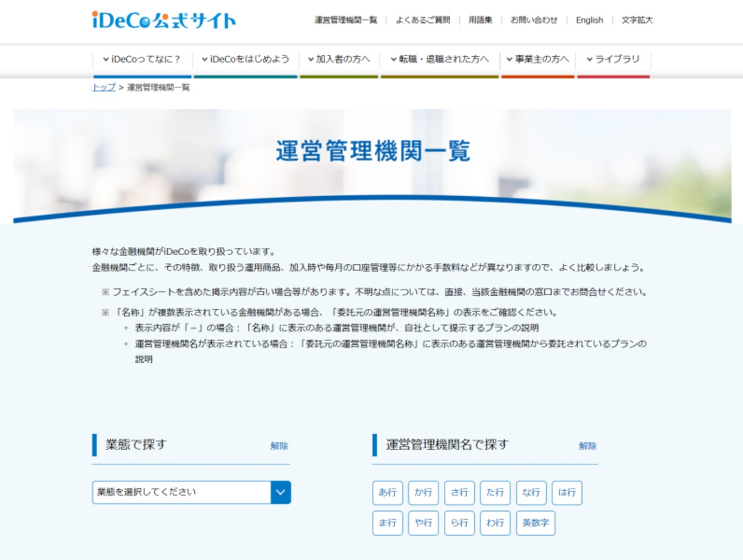This screenshot has height=560, width=743.
Task: Go to トップ breadcrumb link
Action: (103, 87)
